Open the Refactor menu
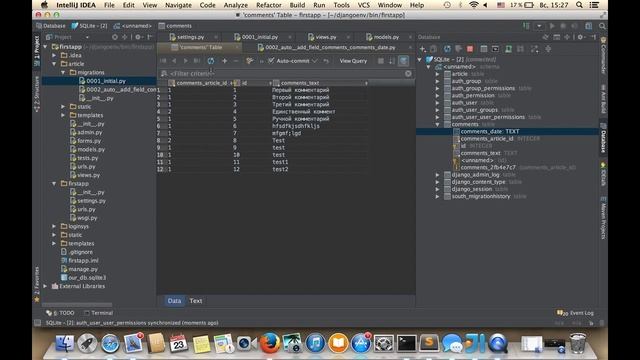 (269, 5)
